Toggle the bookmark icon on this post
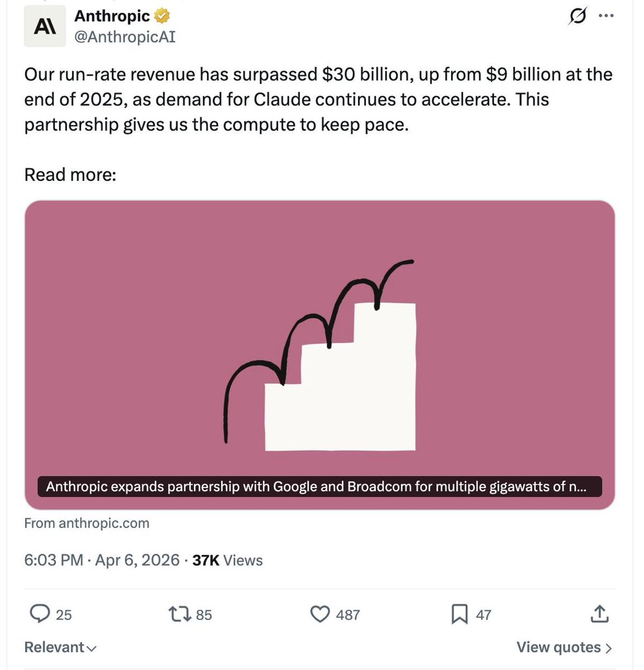Viewport: 644px width, 670px height. (459, 614)
